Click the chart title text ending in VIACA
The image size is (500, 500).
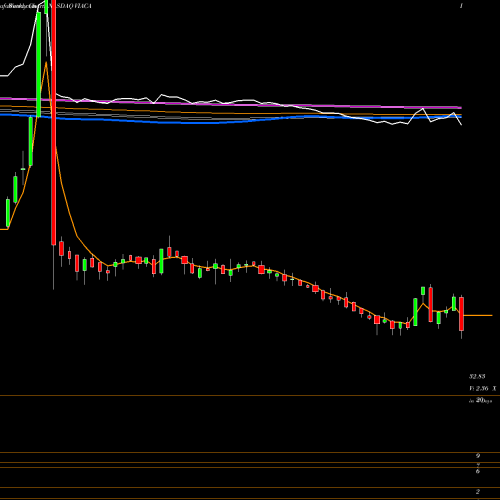coord(46,6)
